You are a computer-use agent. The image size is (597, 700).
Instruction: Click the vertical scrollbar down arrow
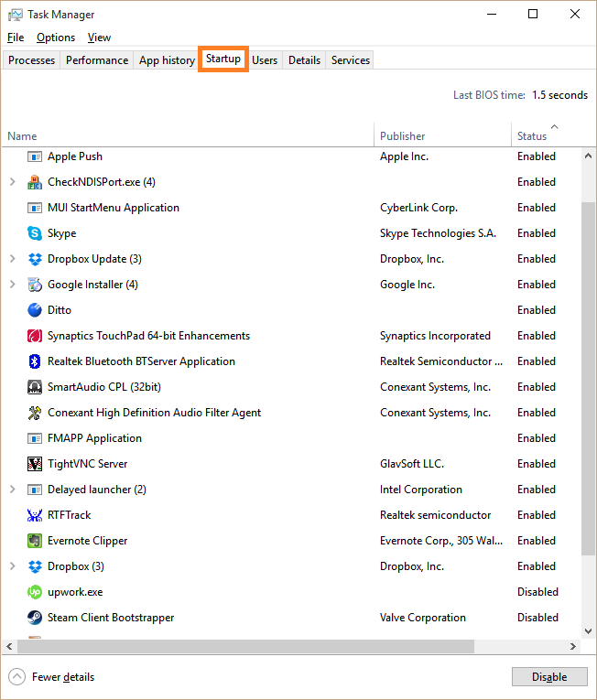[x=588, y=631]
